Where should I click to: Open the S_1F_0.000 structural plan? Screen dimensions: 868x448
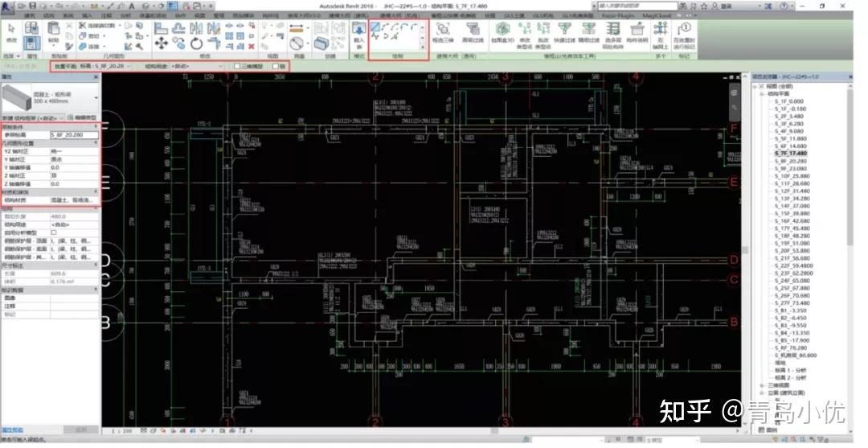789,101
